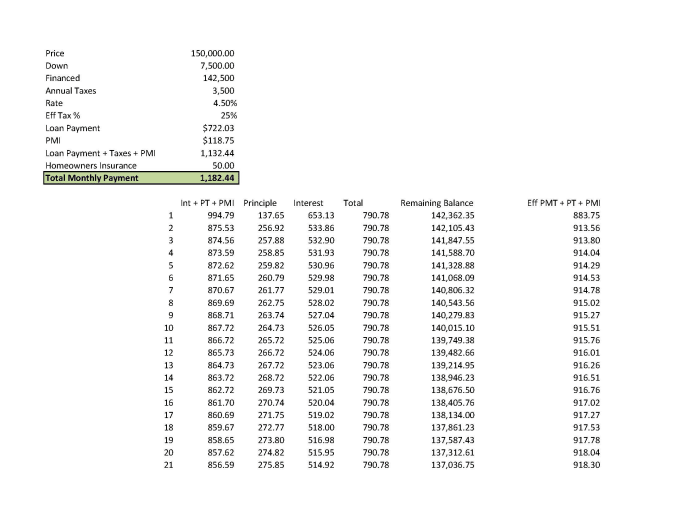Click remaining balance 137,036.75

click(x=453, y=465)
